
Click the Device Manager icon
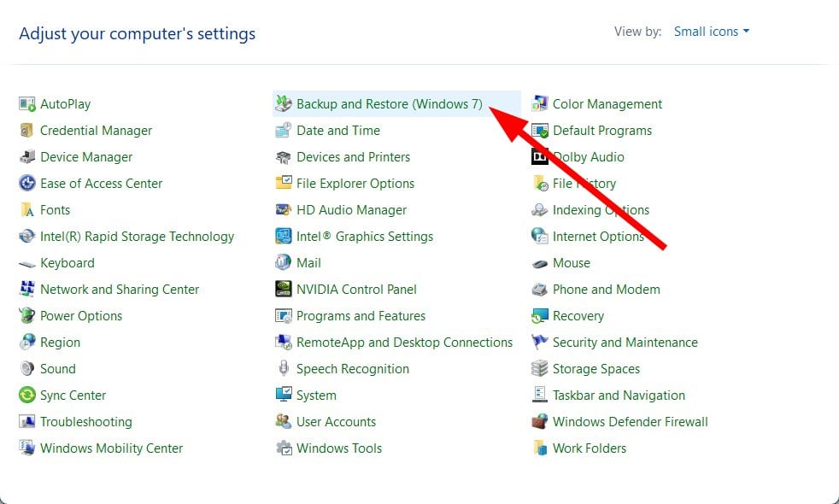[x=27, y=157]
